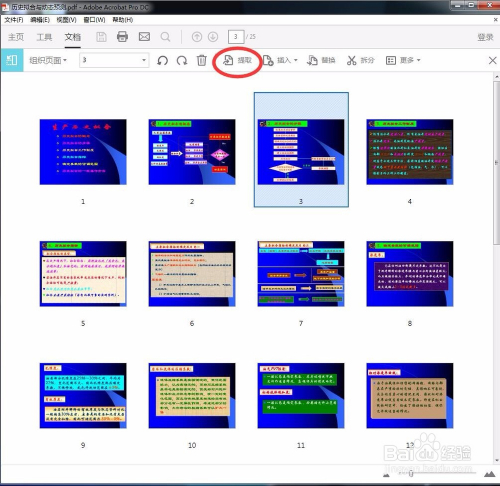Select page 6 thumbnail

pyautogui.click(x=192, y=274)
